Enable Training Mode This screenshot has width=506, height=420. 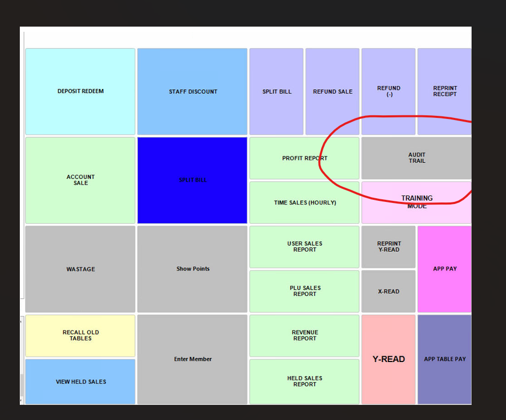(416, 202)
